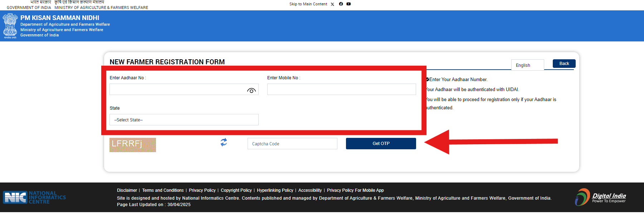Click the national emblem logo
The height and width of the screenshot is (220, 644).
coord(10,26)
